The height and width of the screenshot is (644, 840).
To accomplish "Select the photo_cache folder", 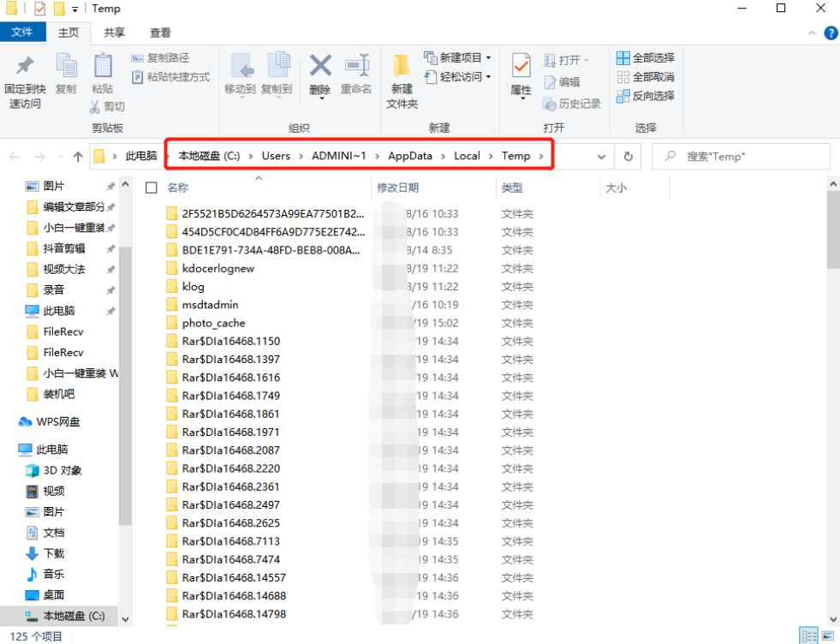I will pos(213,323).
